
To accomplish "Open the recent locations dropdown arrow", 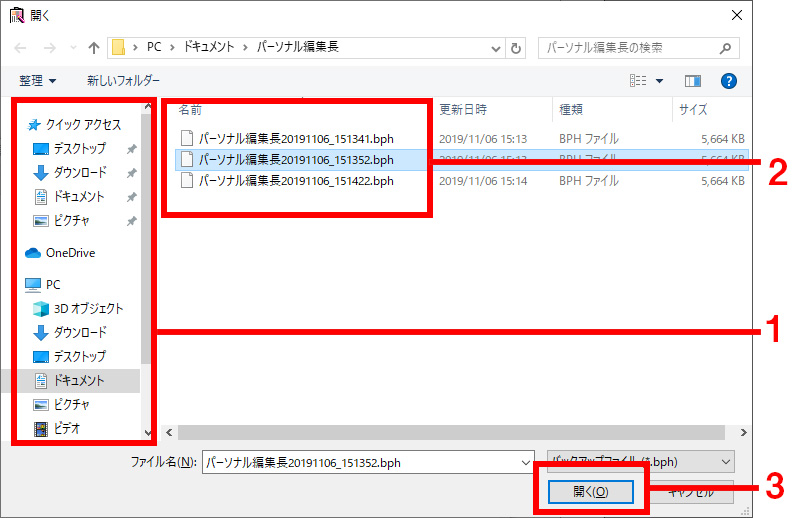I will click(x=73, y=48).
